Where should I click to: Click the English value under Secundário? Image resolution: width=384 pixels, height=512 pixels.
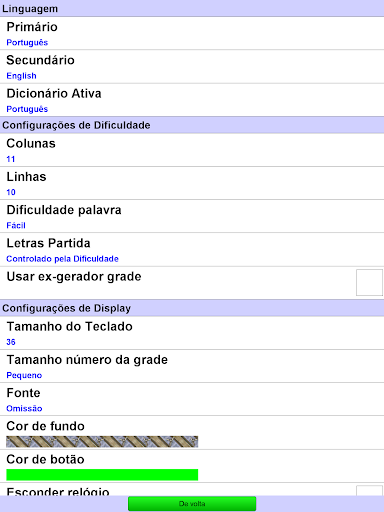pos(21,76)
